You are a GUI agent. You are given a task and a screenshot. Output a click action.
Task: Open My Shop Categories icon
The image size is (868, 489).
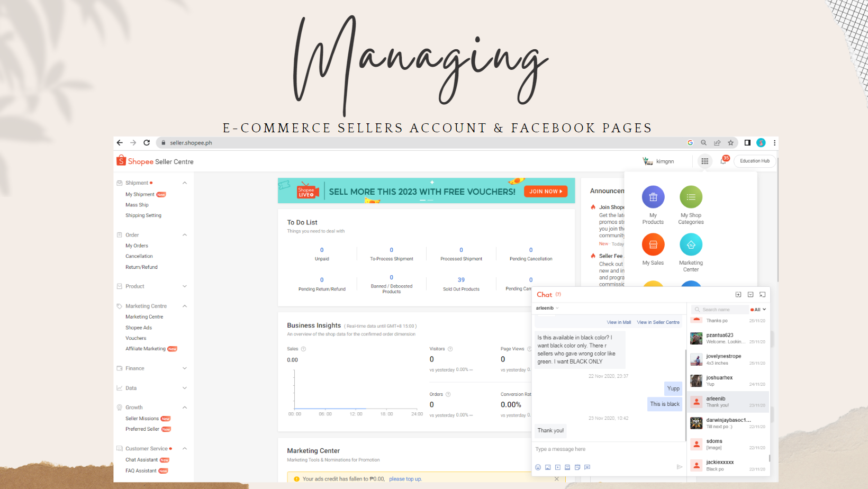tap(691, 197)
